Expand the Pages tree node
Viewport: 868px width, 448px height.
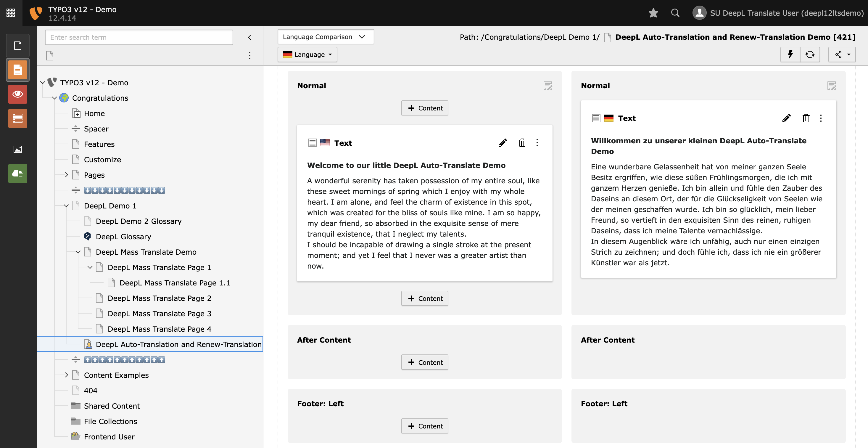[66, 175]
